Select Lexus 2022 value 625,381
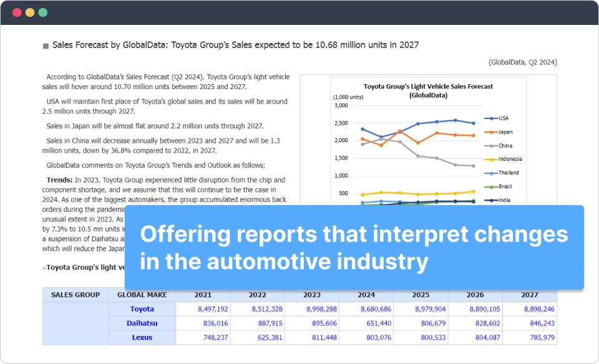The height and width of the screenshot is (364, 599). coord(270,337)
